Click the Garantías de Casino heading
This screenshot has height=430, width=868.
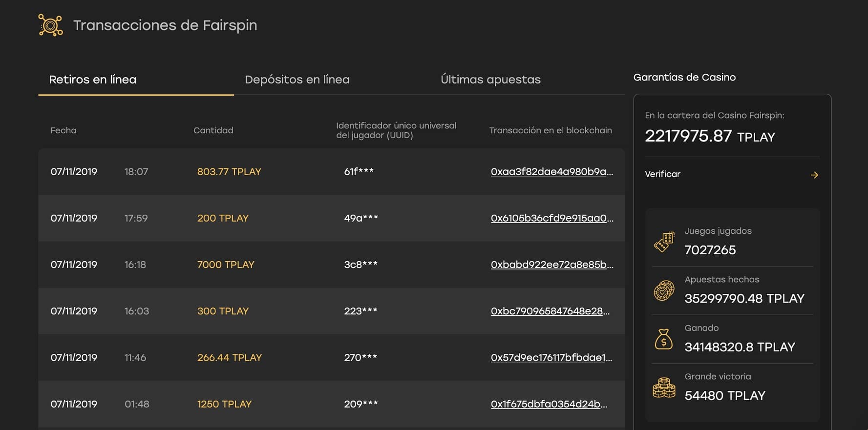pyautogui.click(x=684, y=77)
